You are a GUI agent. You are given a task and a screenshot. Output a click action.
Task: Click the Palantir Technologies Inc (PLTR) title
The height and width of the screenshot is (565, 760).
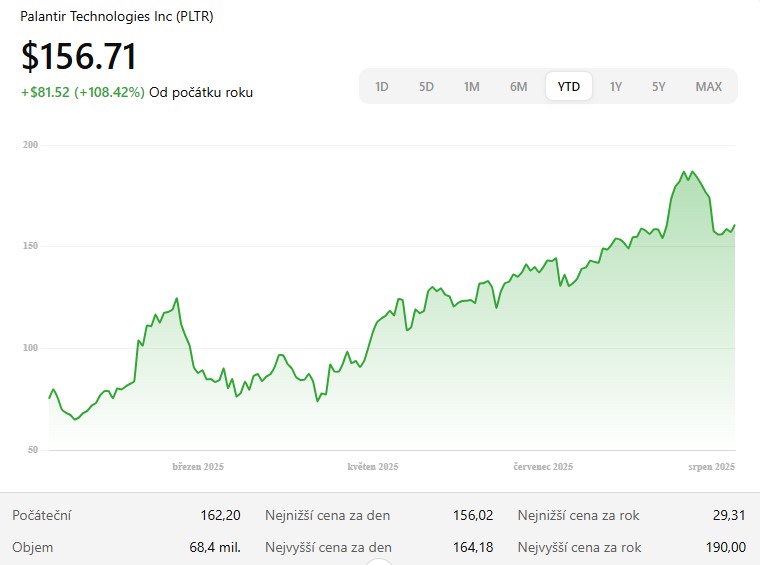coord(117,16)
